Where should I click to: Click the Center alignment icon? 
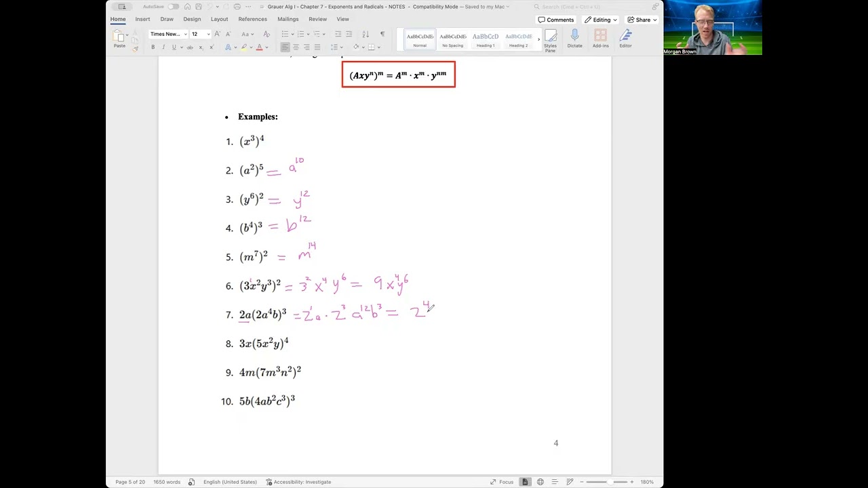click(x=296, y=47)
